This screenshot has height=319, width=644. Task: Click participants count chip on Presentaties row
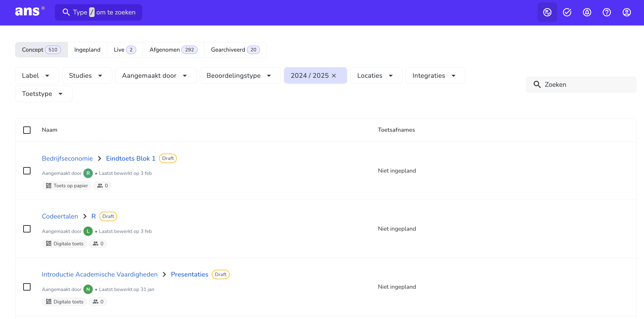pos(98,302)
